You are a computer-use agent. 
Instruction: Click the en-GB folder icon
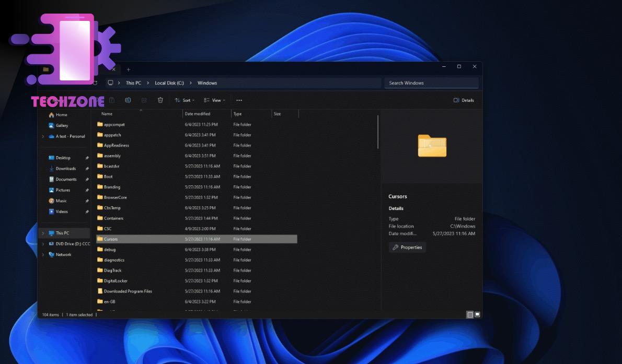pyautogui.click(x=100, y=301)
